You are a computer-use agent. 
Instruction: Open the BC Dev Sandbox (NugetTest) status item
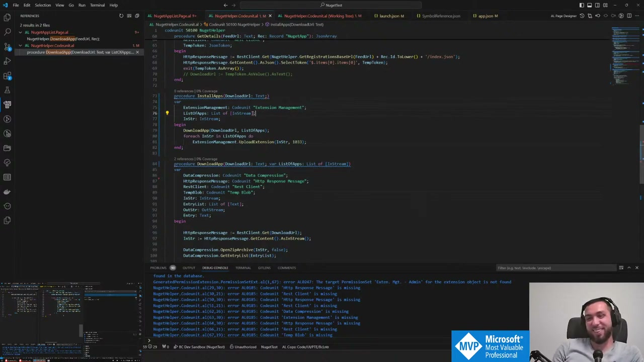[x=201, y=347]
